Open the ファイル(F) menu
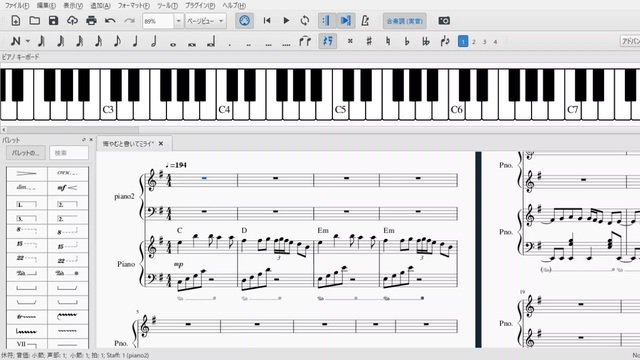640x360 pixels. click(x=17, y=5)
